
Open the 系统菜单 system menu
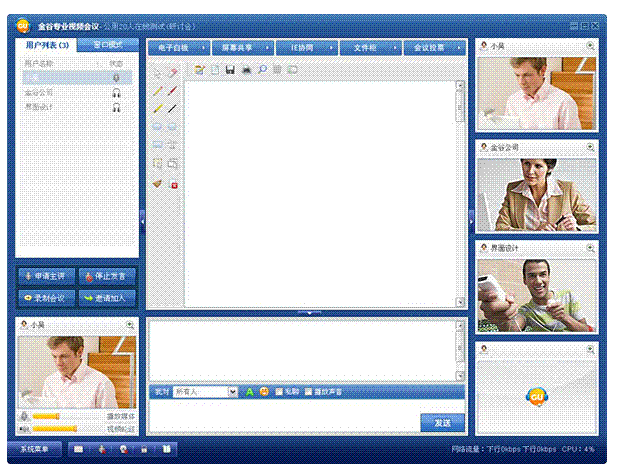click(35, 449)
